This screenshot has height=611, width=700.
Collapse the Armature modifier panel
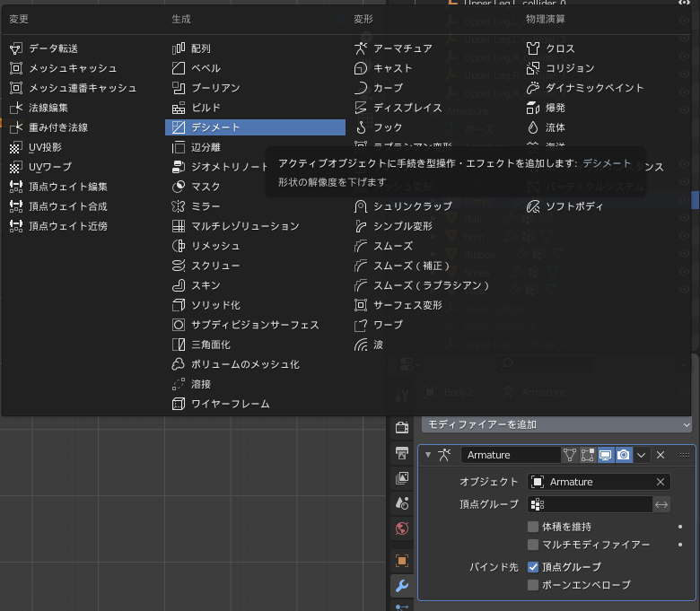[x=428, y=455]
